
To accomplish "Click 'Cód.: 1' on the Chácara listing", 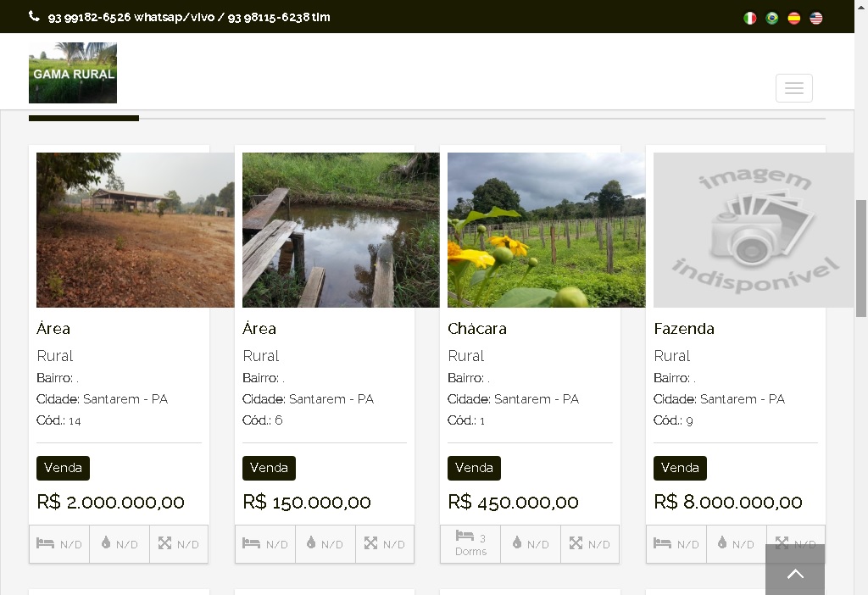I will tap(466, 420).
